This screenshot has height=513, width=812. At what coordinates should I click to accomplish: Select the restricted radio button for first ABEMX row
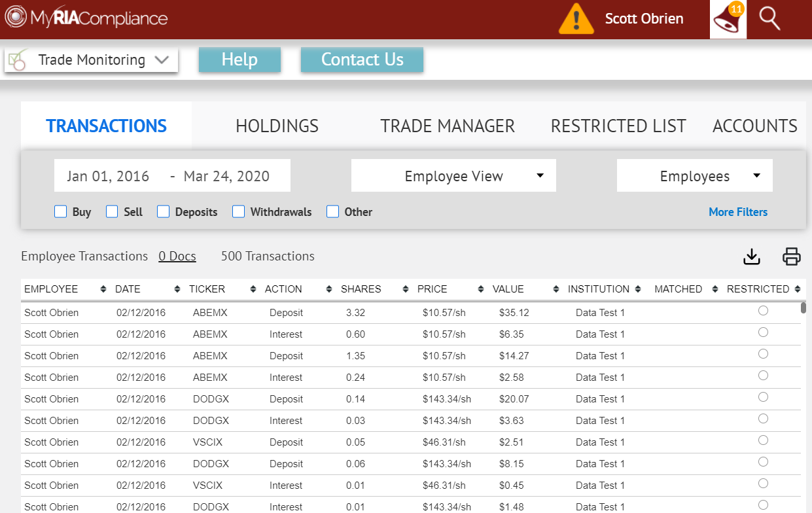pyautogui.click(x=763, y=311)
